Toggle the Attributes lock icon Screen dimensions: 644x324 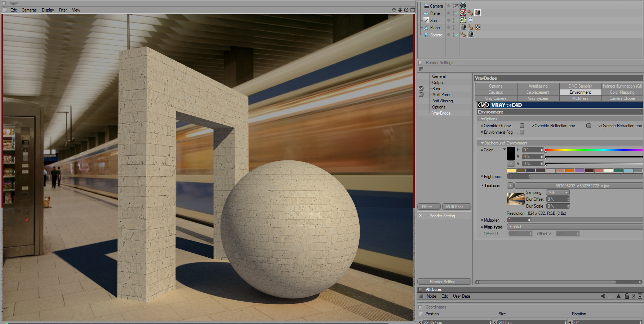click(x=627, y=296)
